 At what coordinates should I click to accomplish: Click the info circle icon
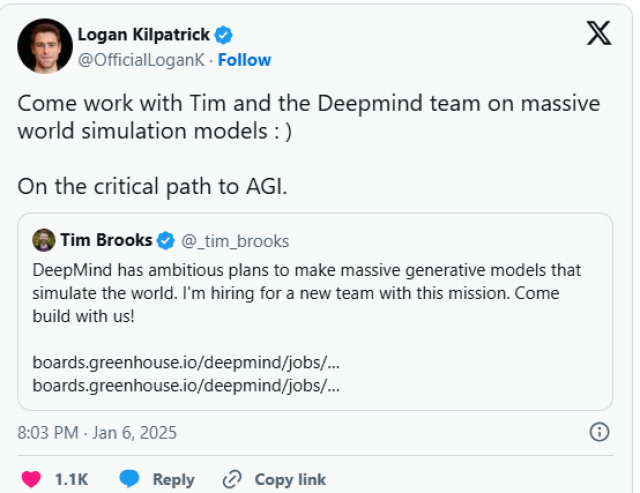coord(599,432)
